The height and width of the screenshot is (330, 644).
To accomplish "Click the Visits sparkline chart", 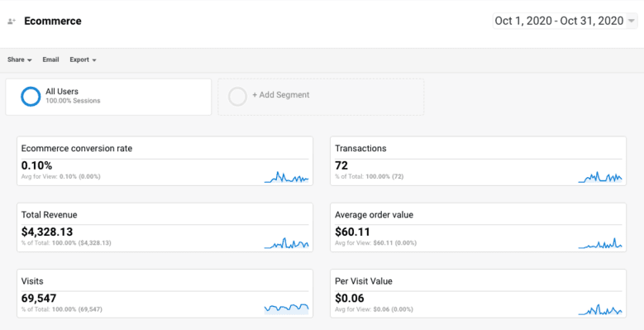I will click(x=286, y=309).
